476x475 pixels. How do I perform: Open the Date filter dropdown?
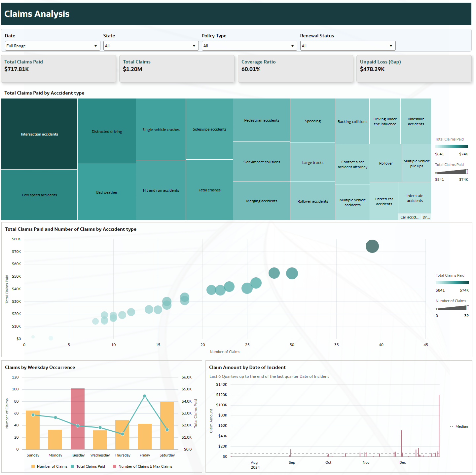tap(53, 46)
